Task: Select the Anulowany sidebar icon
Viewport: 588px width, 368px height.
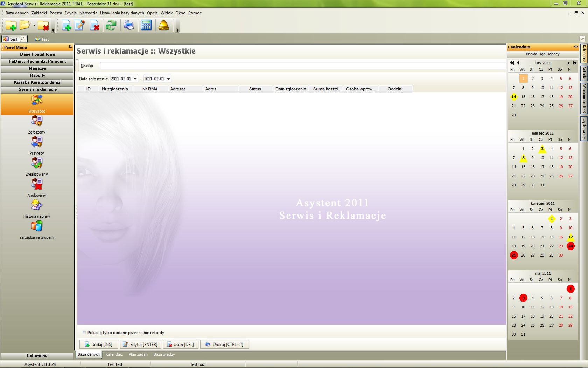Action: point(37,184)
